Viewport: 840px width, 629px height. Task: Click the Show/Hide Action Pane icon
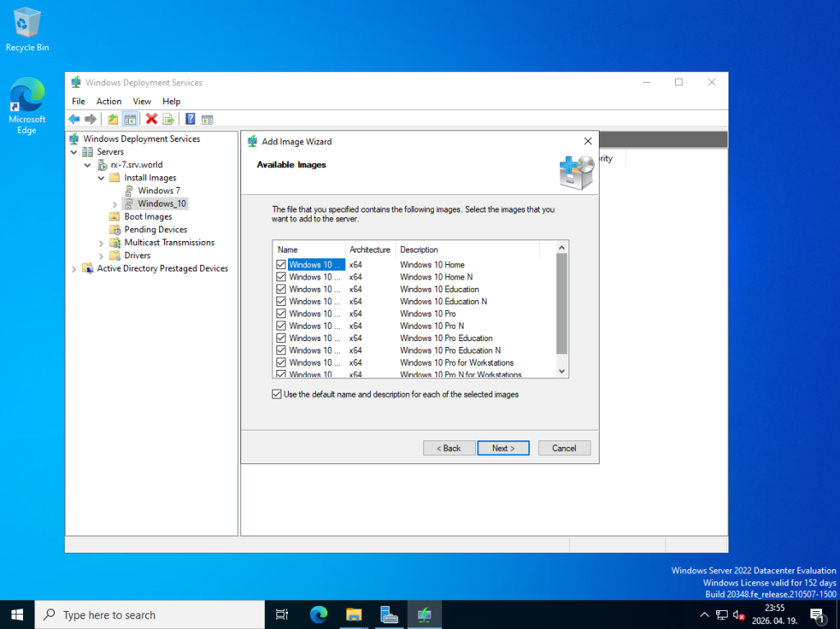[208, 119]
